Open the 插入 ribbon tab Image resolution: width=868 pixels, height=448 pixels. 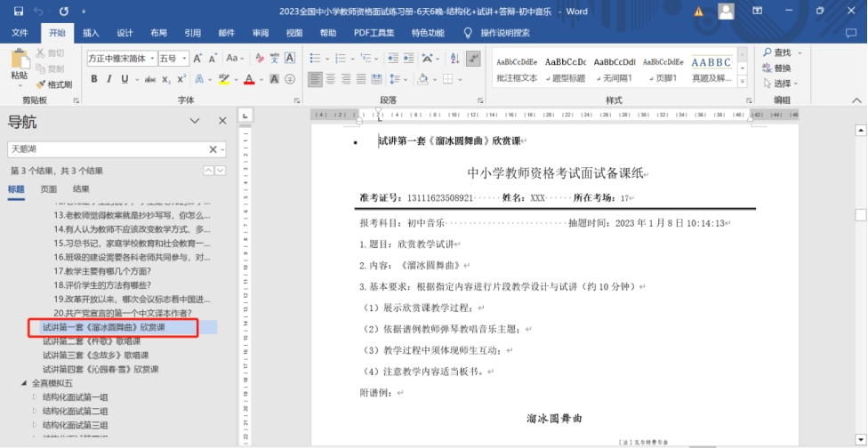pos(91,33)
